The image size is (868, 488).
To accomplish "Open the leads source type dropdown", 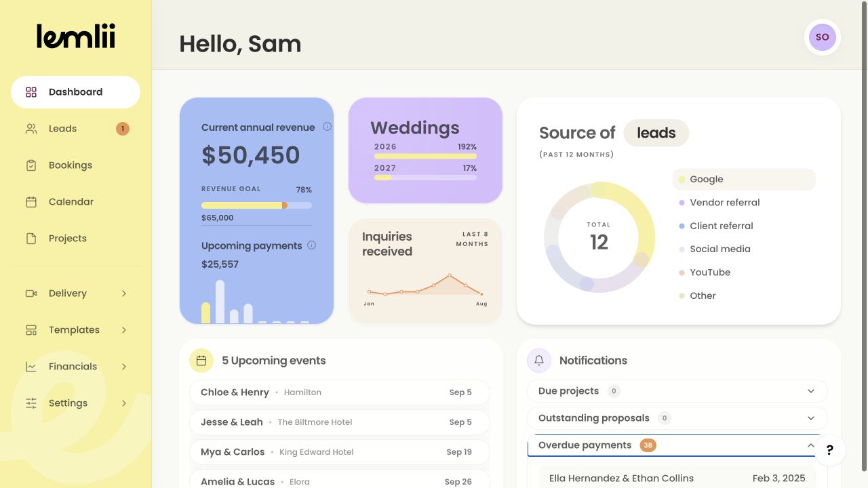I will pyautogui.click(x=656, y=133).
